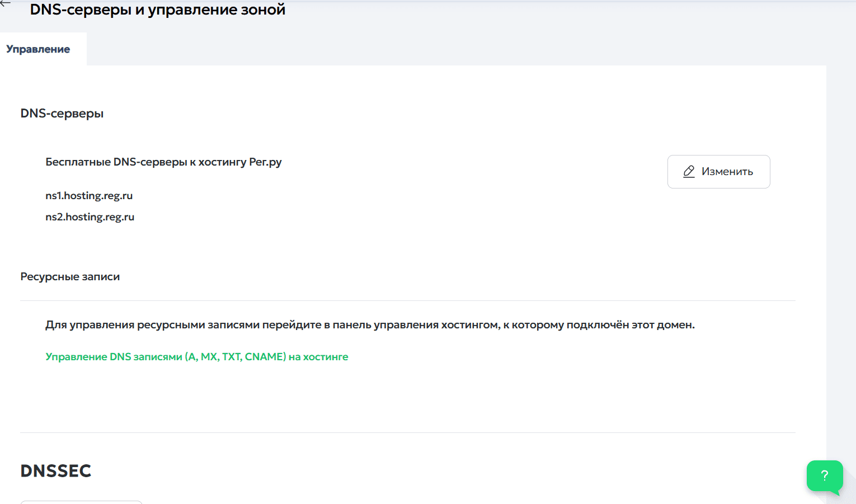Switch to the Управление tab
This screenshot has height=504, width=856.
pos(38,49)
